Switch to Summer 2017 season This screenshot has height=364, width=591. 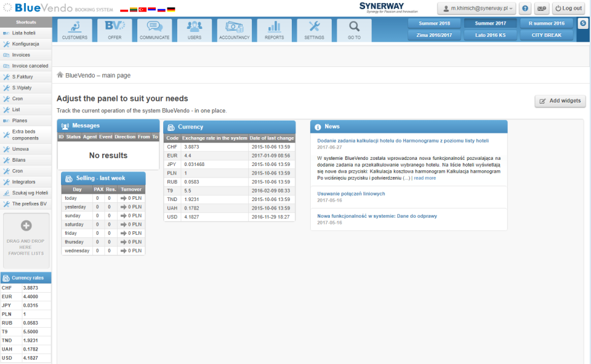pos(491,23)
